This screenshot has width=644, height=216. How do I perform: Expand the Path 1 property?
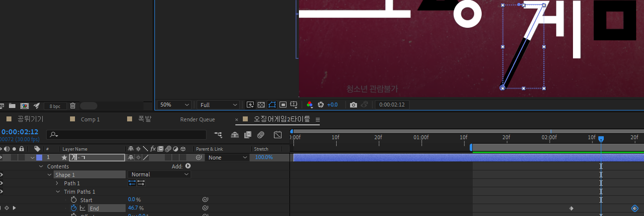pyautogui.click(x=58, y=183)
